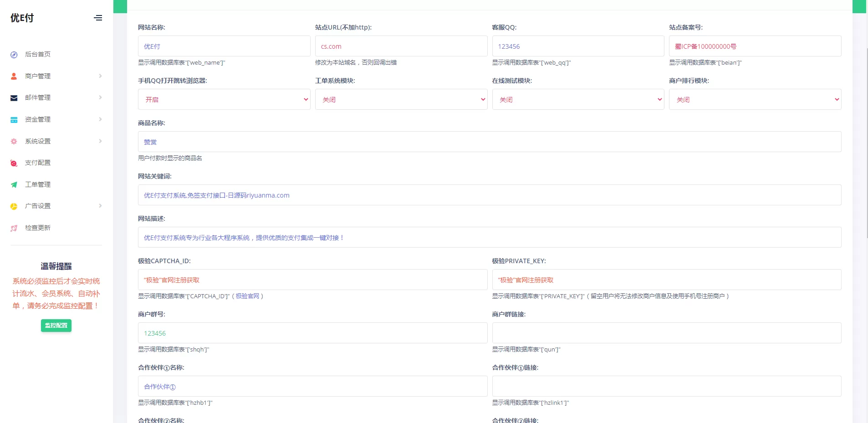Follow the 极验官网 link

coord(247,296)
